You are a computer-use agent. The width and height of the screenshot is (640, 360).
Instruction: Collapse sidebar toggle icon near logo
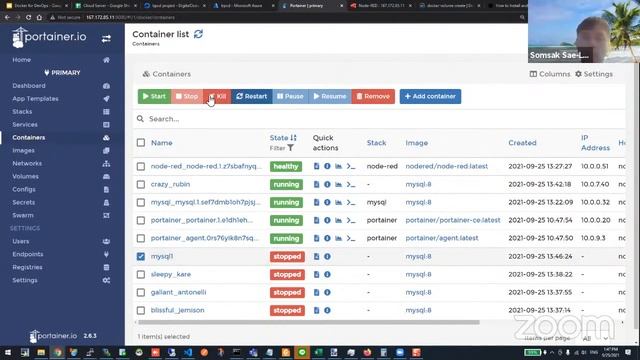coord(106,39)
